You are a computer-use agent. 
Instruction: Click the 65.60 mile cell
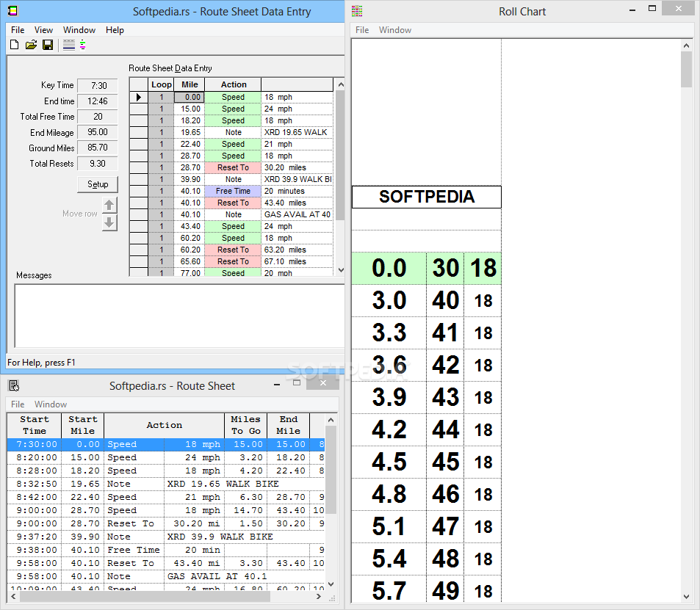click(190, 261)
